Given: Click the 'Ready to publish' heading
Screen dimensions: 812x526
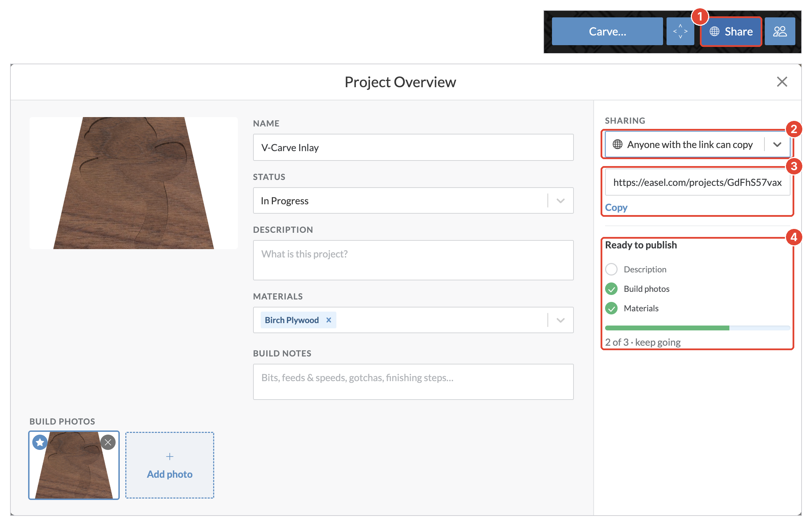Looking at the screenshot, I should click(x=641, y=245).
